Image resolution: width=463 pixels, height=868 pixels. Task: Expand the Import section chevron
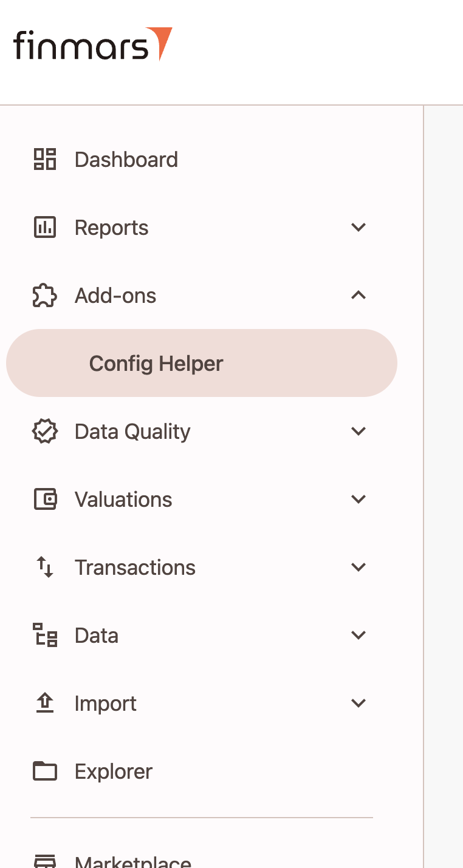pyautogui.click(x=358, y=704)
